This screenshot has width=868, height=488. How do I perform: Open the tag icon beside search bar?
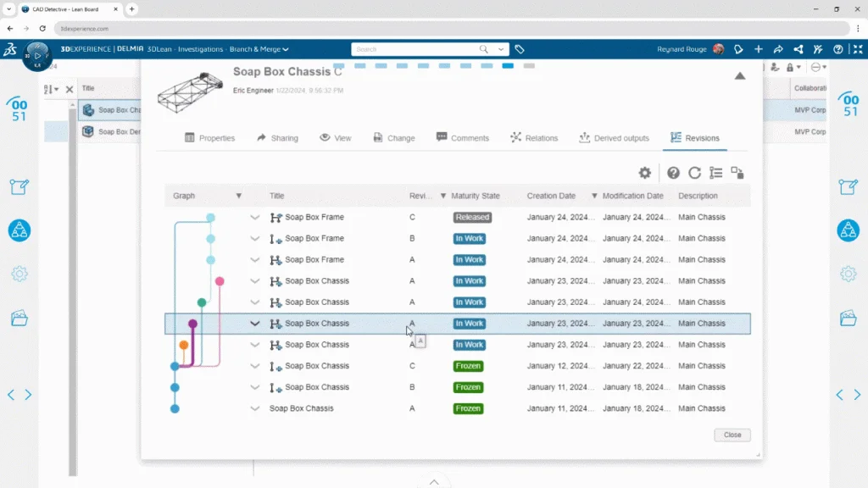520,49
